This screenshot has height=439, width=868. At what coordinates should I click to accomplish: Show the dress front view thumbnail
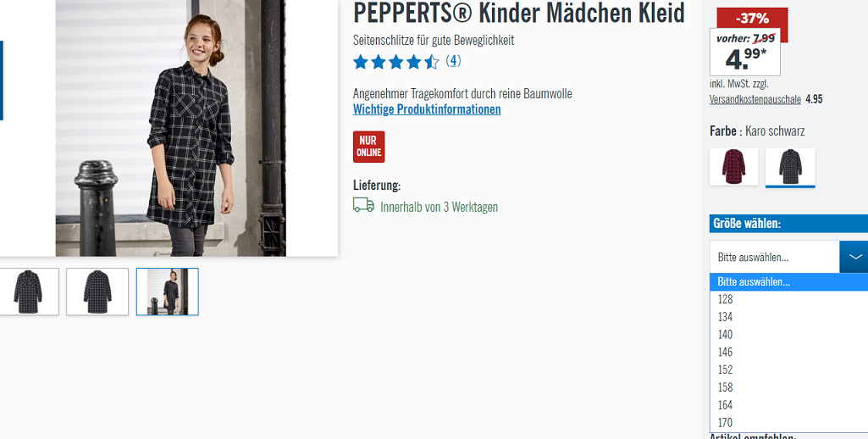[x=28, y=292]
